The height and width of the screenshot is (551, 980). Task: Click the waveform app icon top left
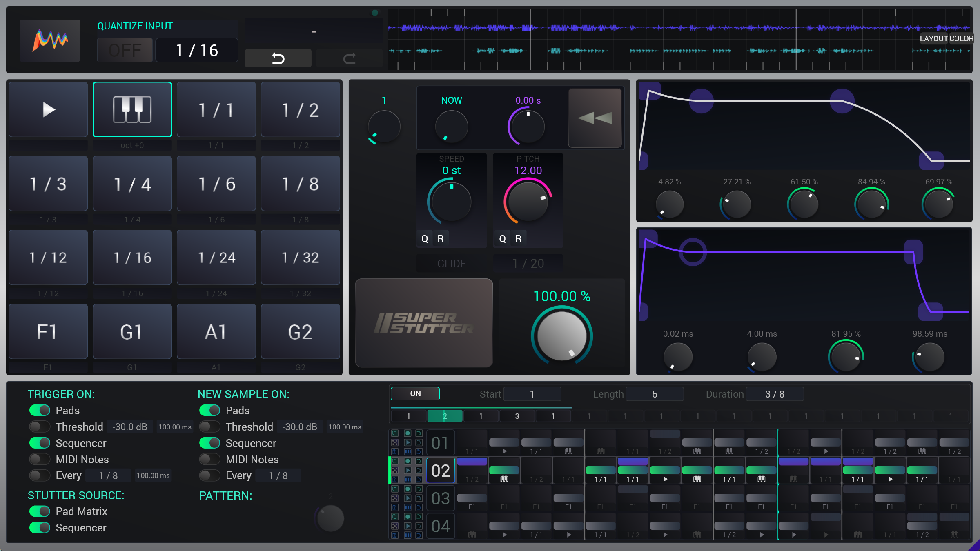50,40
